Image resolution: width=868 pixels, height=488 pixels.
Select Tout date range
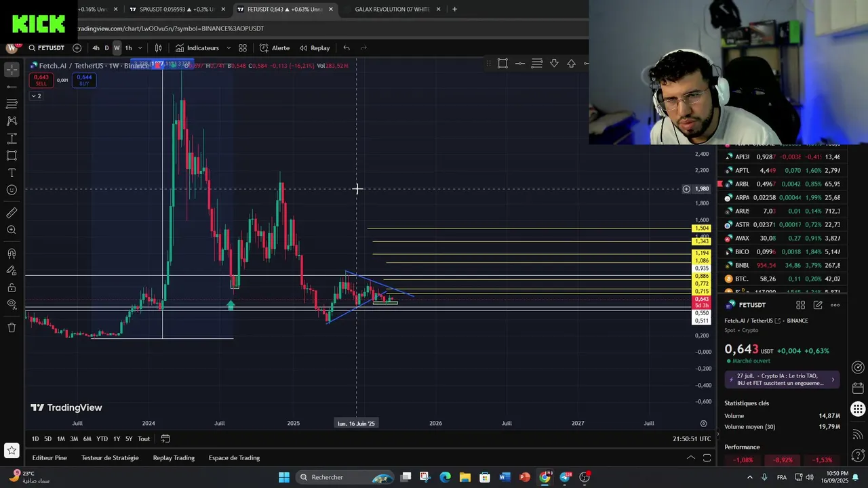coord(144,439)
